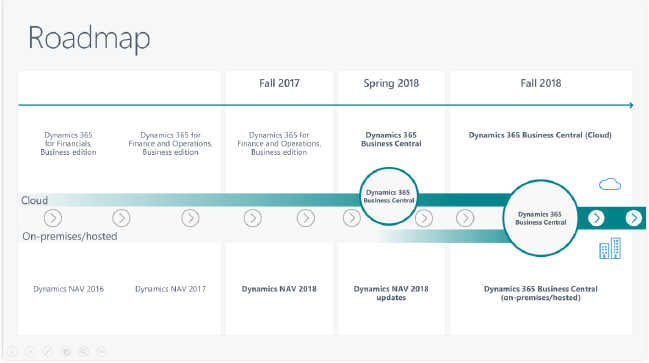Advance with the next slide play control
The height and width of the screenshot is (363, 649).
click(x=30, y=352)
